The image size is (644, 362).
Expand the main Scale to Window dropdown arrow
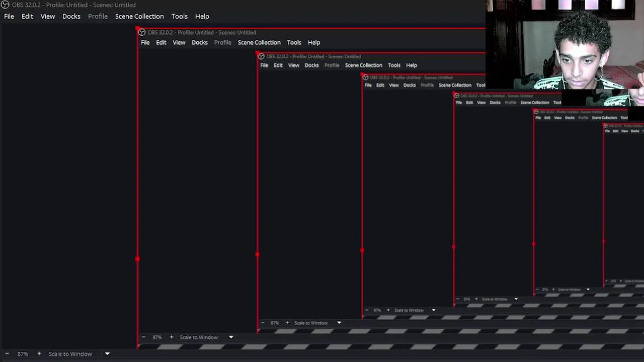(107, 354)
